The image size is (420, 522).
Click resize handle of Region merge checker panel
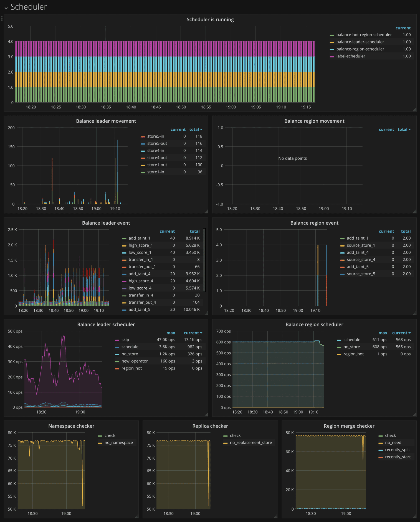click(x=414, y=516)
